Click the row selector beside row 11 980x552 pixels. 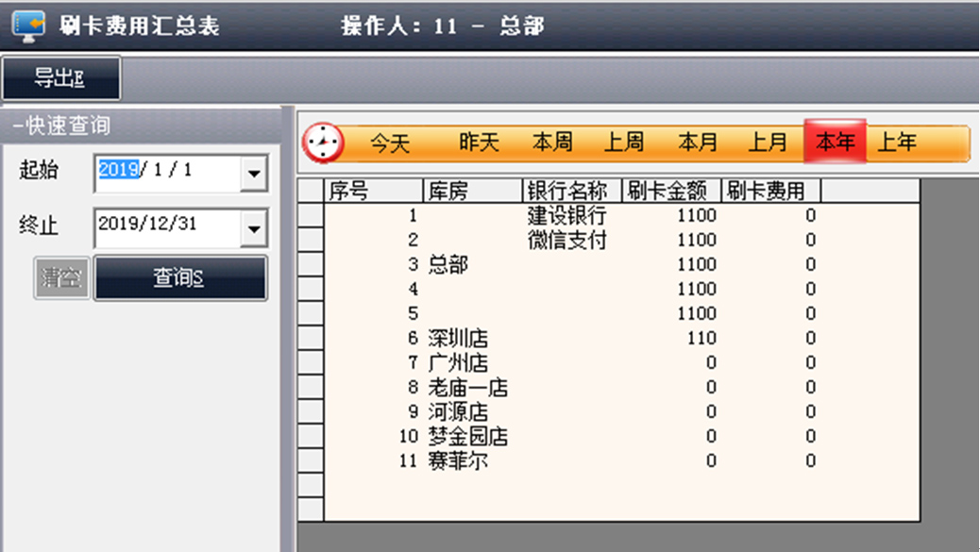[x=311, y=460]
